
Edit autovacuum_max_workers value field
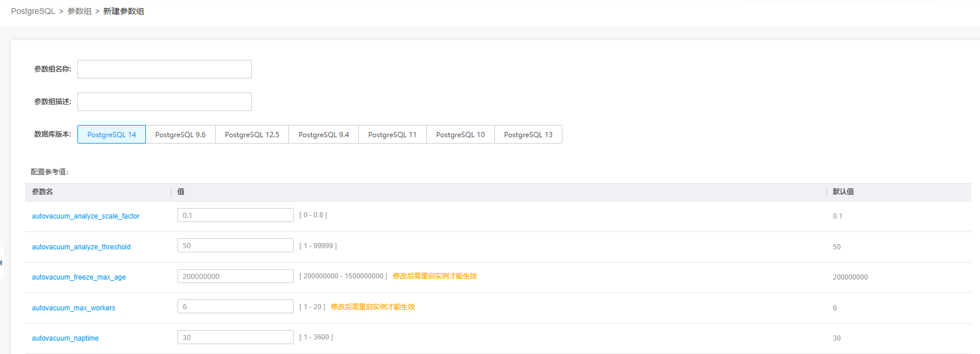236,306
